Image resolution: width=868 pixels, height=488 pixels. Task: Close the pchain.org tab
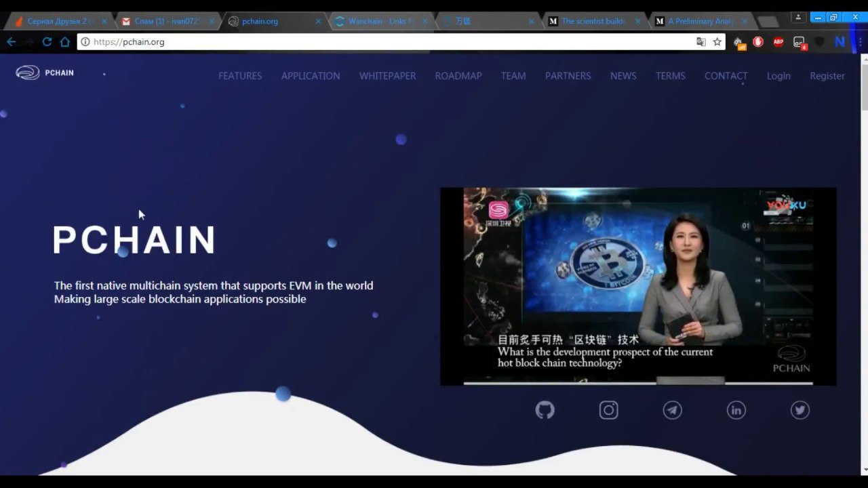click(318, 22)
